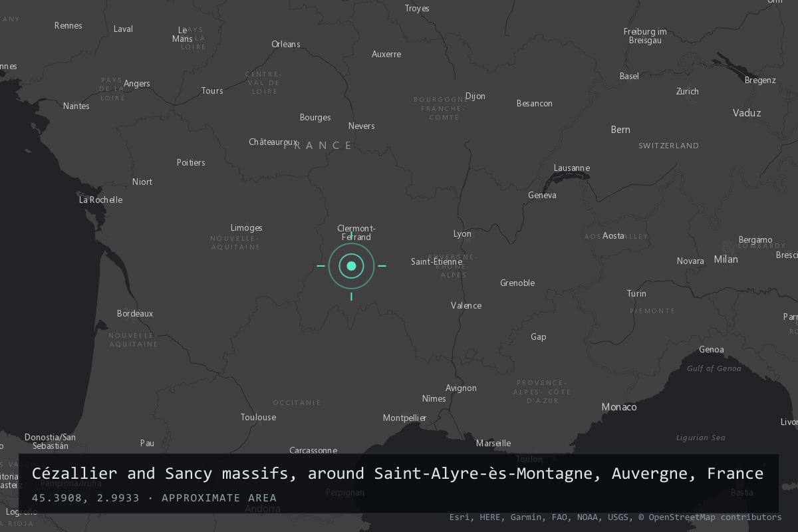This screenshot has width=798, height=532.
Task: Click the Niort city label
Action: (142, 182)
